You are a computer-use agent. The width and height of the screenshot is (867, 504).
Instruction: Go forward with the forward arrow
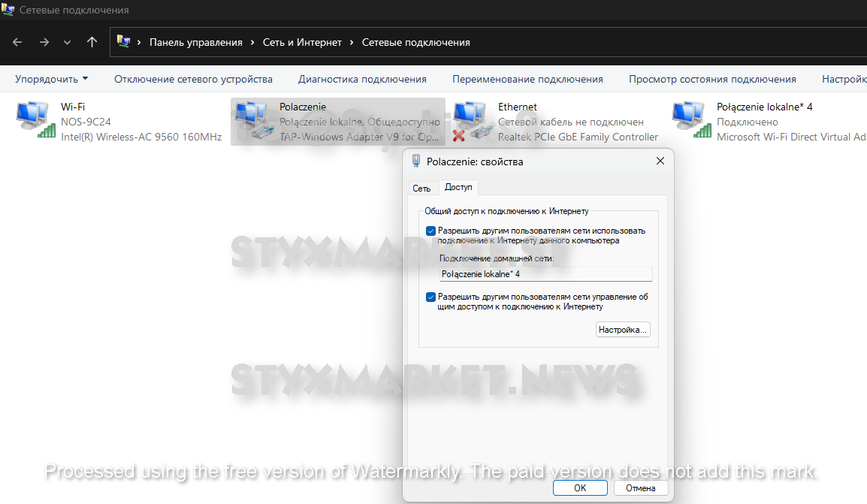coord(44,42)
